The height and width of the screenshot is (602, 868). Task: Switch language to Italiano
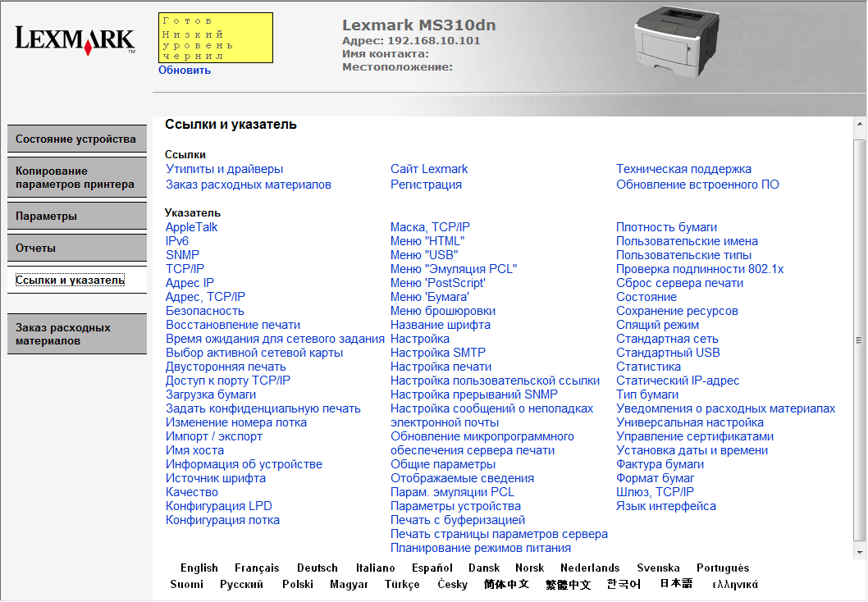[375, 568]
